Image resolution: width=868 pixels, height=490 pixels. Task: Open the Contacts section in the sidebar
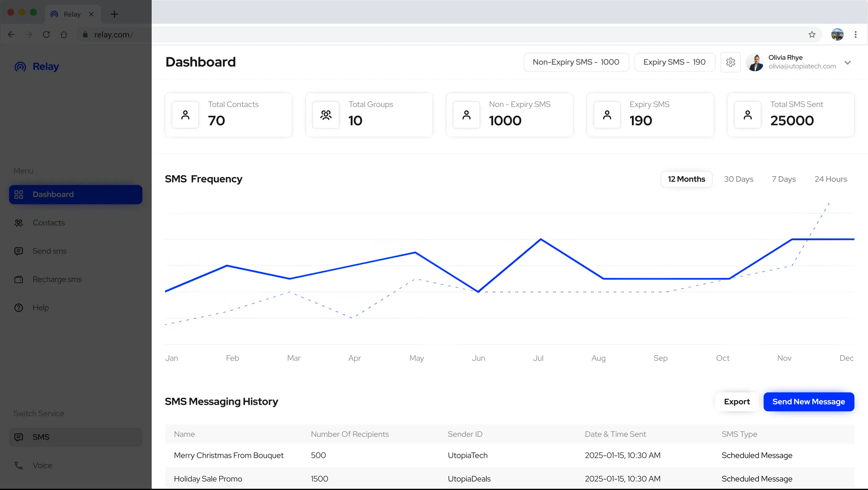click(x=49, y=222)
